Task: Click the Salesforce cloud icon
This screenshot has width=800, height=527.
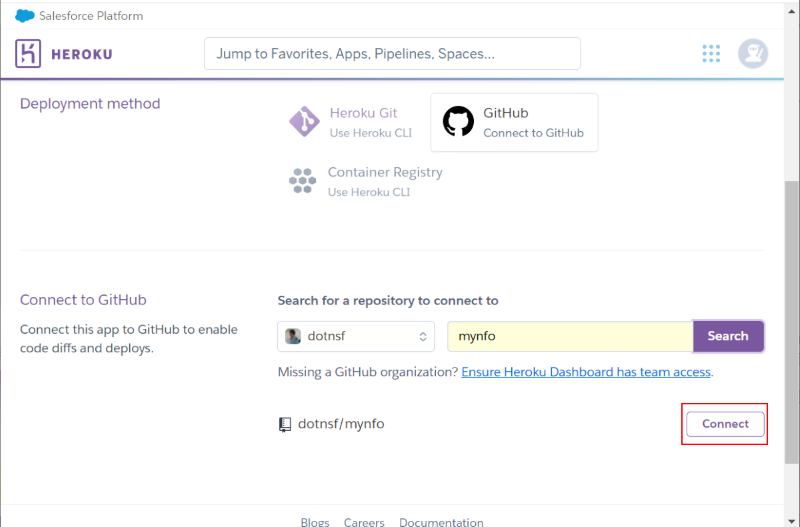Action: point(24,16)
